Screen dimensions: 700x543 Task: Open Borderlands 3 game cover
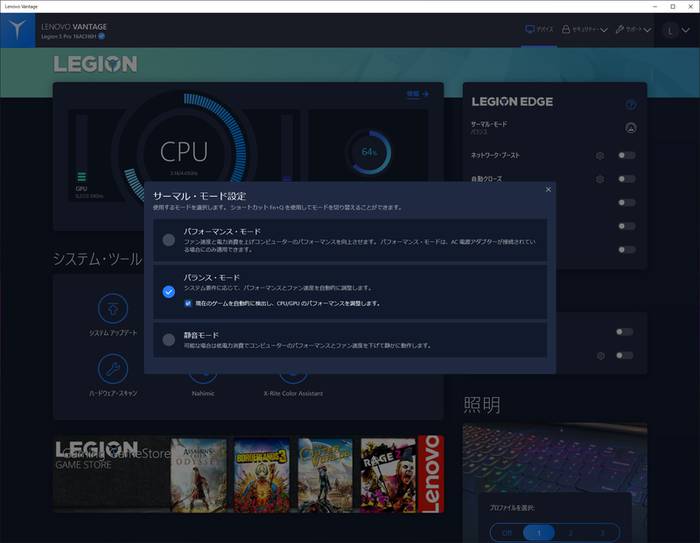(x=262, y=475)
